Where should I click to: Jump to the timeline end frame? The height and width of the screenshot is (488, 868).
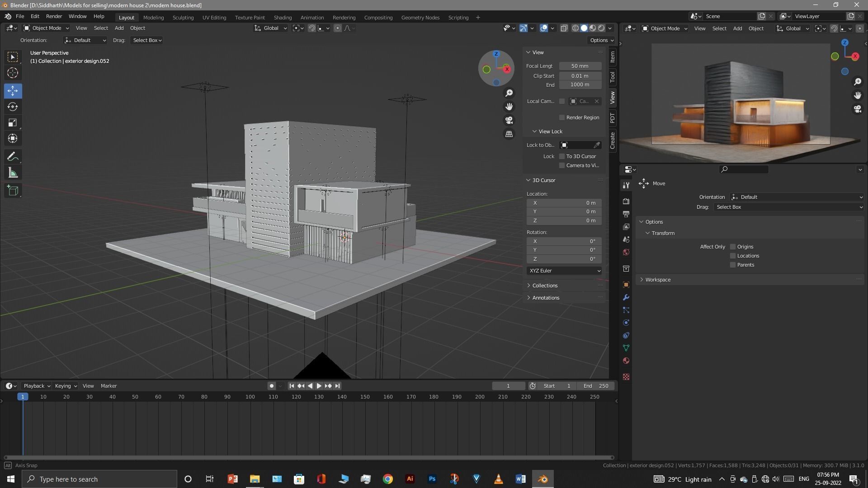337,386
